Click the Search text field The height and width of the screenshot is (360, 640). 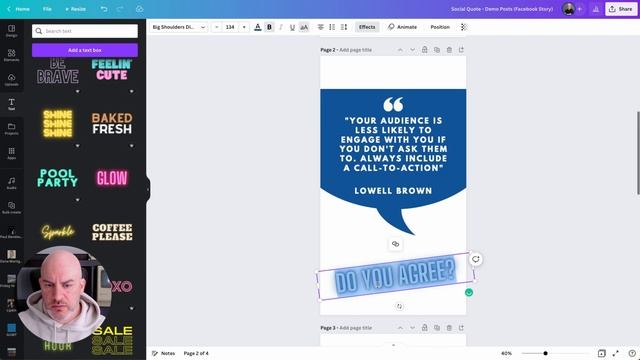[x=85, y=31]
